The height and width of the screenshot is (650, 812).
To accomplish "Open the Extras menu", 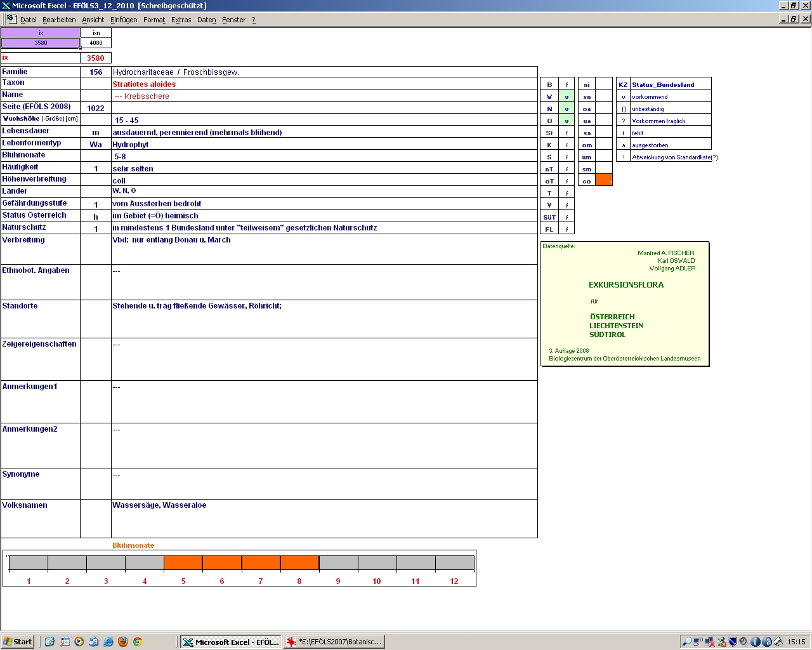I will [x=181, y=20].
